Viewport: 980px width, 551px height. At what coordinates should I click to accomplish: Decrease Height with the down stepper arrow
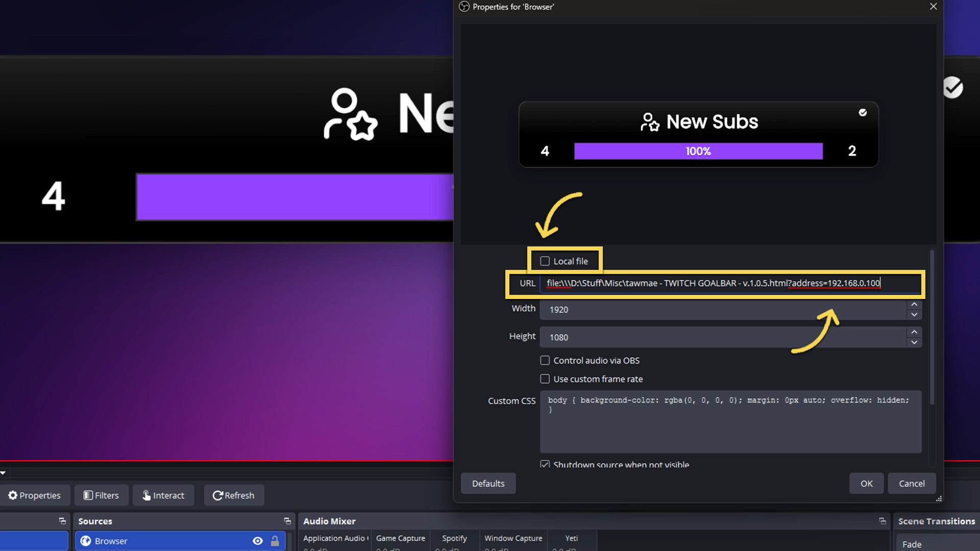tap(914, 342)
